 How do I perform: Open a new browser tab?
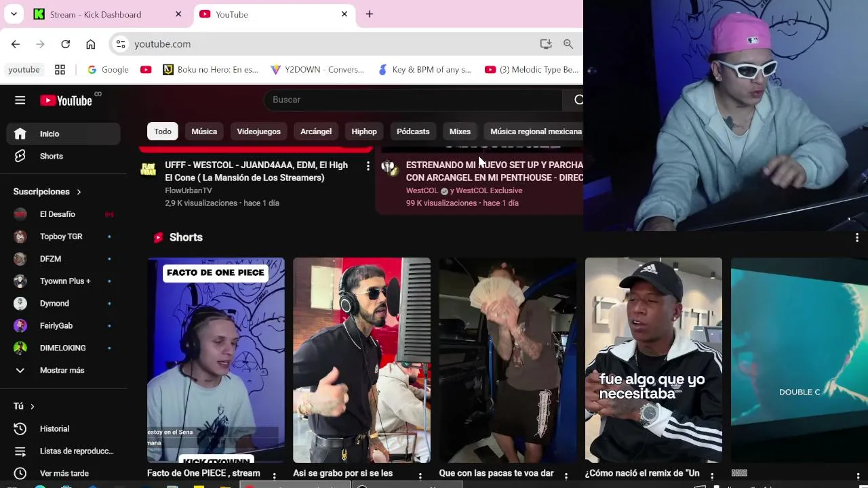click(369, 14)
